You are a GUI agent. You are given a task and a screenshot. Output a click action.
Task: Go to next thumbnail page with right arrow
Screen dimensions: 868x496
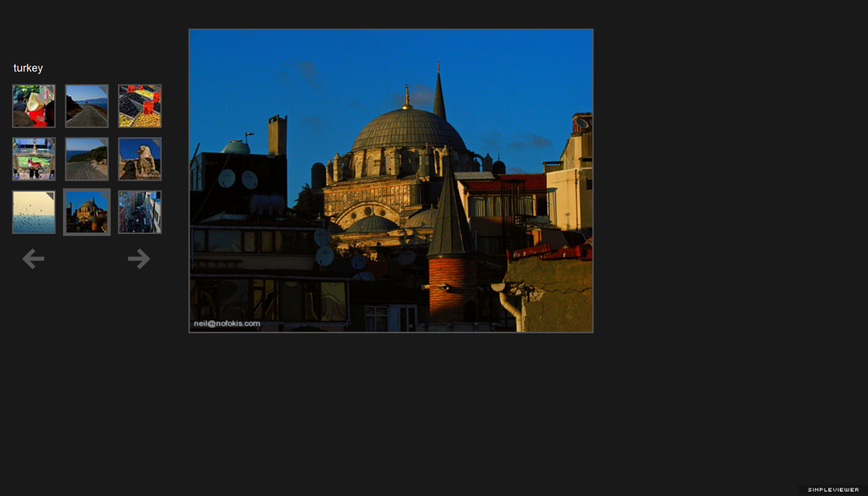[139, 259]
